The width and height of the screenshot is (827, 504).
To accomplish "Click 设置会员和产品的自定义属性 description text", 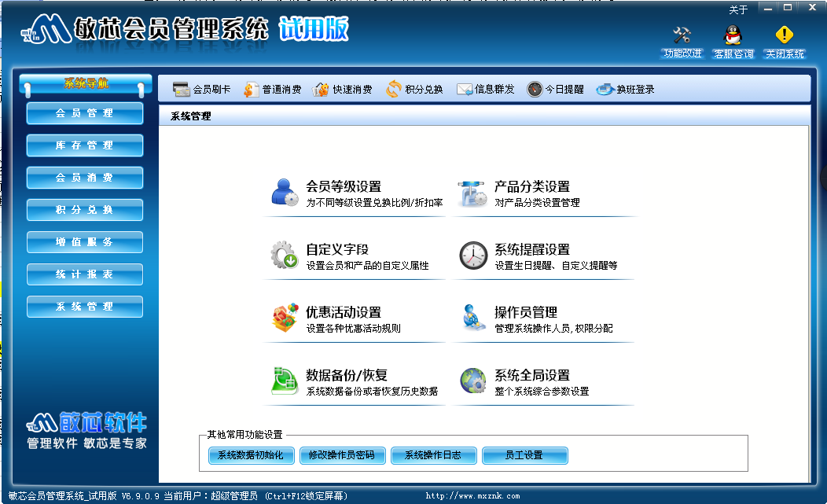I will click(x=368, y=266).
